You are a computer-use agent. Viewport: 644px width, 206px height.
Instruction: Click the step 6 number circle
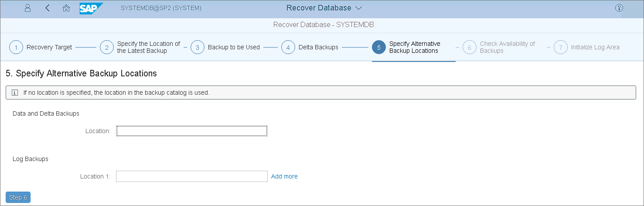[469, 47]
